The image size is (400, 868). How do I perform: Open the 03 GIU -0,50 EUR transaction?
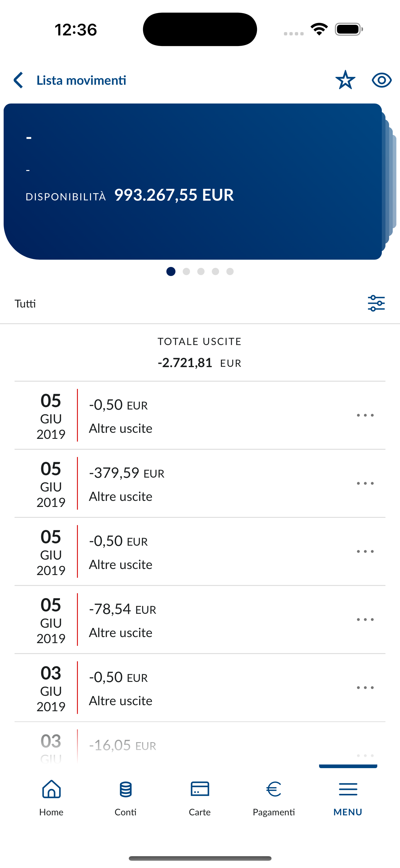[x=200, y=687]
